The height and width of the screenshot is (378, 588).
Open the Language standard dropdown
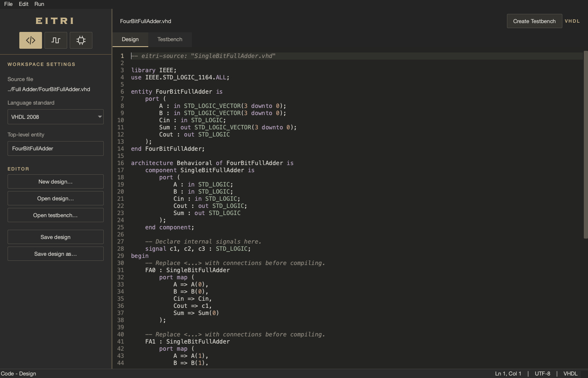pyautogui.click(x=55, y=117)
